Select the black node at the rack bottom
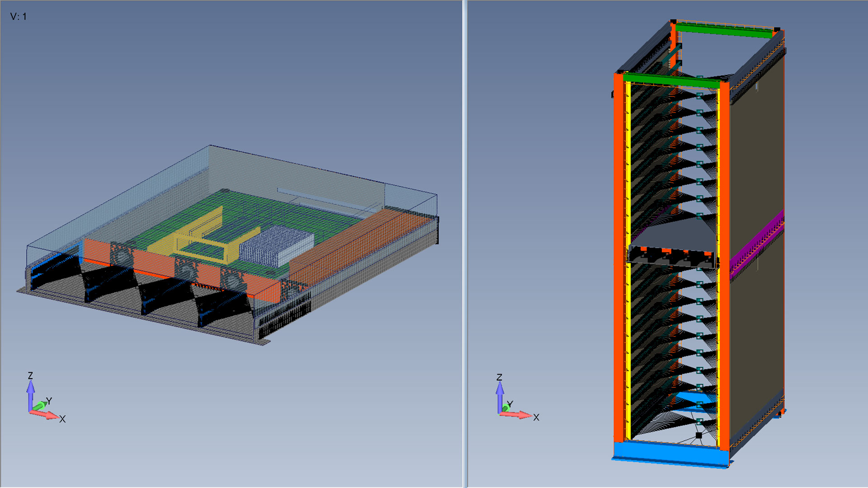Screen dimensions: 868x488 tap(698, 435)
